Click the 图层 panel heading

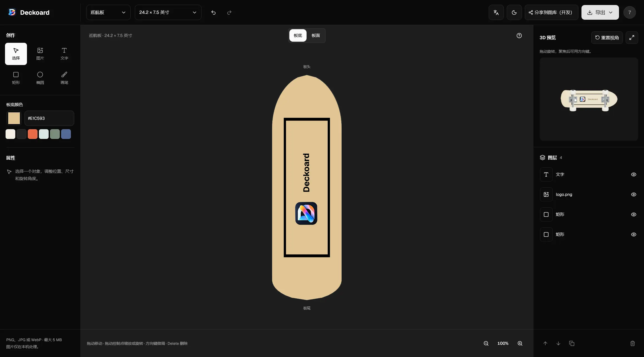552,158
